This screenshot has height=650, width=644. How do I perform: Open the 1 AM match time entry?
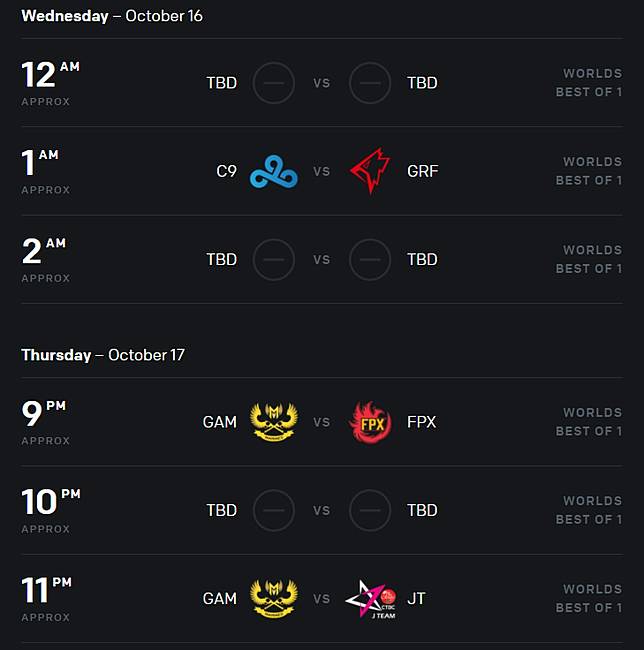pyautogui.click(x=44, y=171)
